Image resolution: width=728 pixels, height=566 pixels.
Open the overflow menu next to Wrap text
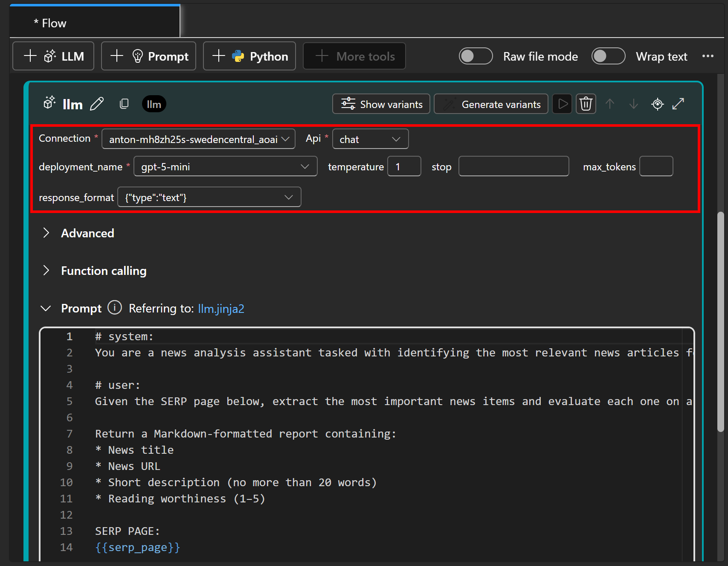708,56
